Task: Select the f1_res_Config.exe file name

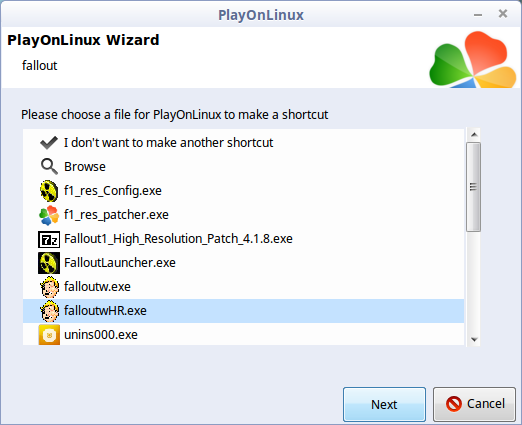Action: 113,191
